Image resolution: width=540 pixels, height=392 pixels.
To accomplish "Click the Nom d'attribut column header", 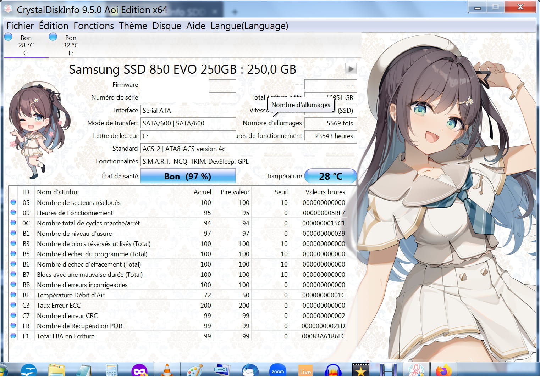I will pos(105,192).
